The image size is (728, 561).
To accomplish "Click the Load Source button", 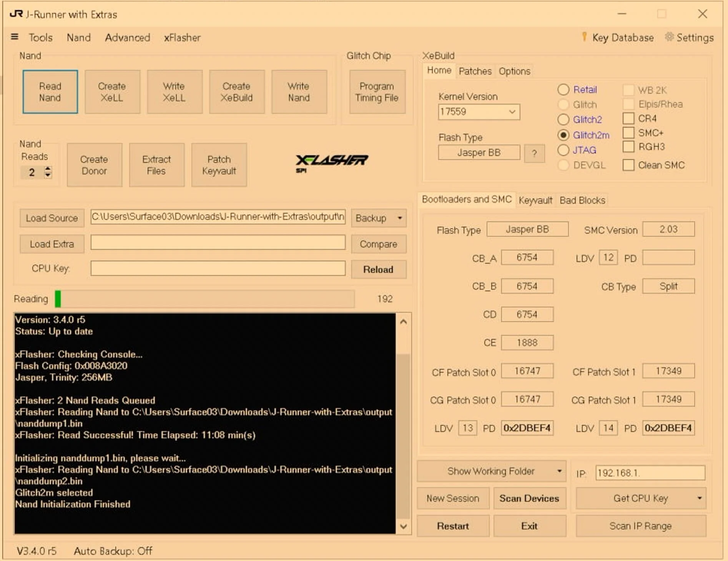I will point(52,218).
